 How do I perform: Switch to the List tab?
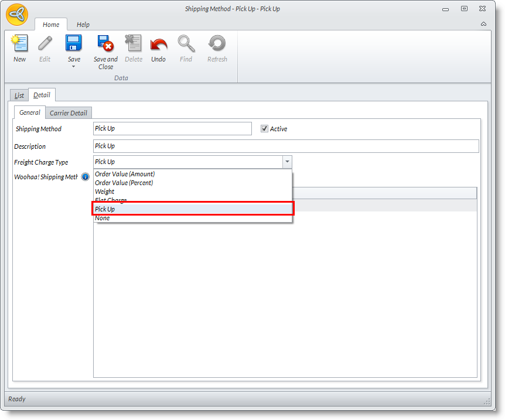[19, 95]
